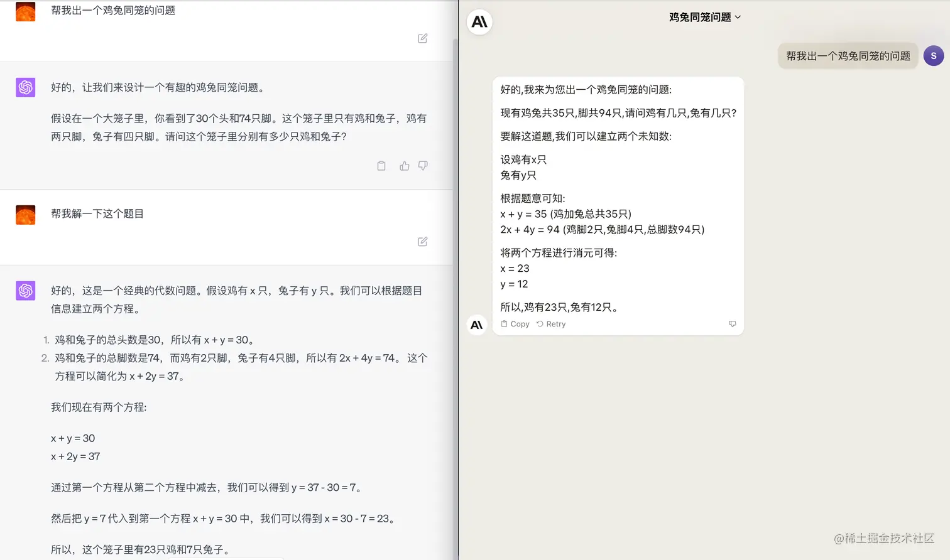Viewport: 950px width, 560px height.
Task: Open the Anthropic logo home button
Action: (x=479, y=22)
